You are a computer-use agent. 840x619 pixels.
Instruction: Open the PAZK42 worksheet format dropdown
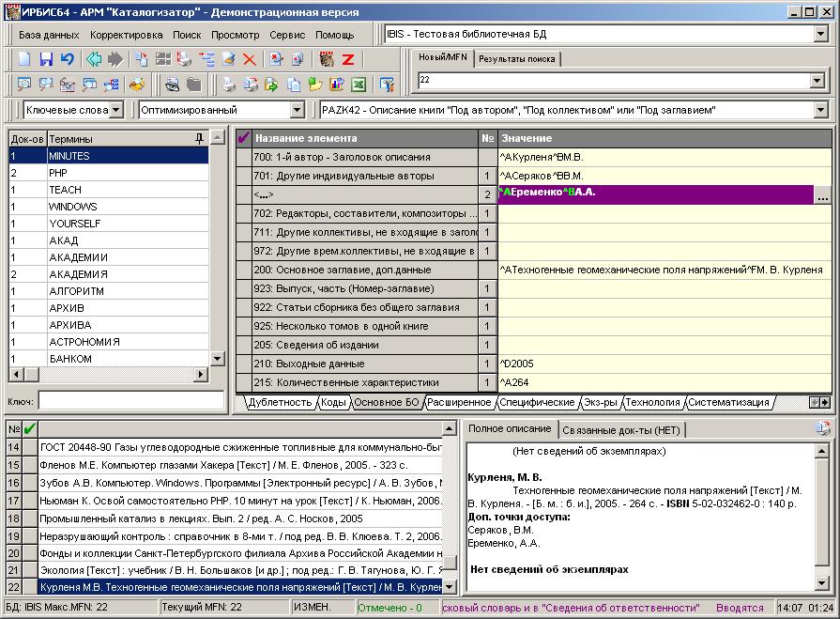point(820,110)
